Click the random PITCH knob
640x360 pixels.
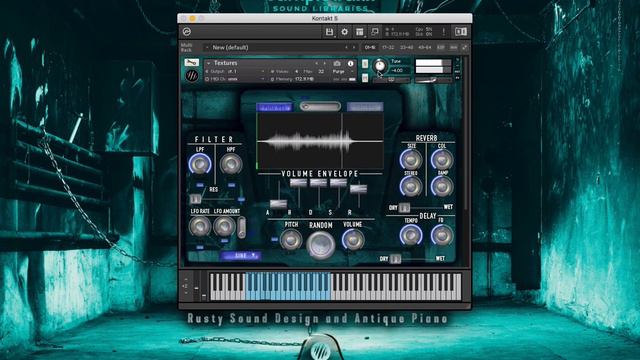tap(291, 240)
